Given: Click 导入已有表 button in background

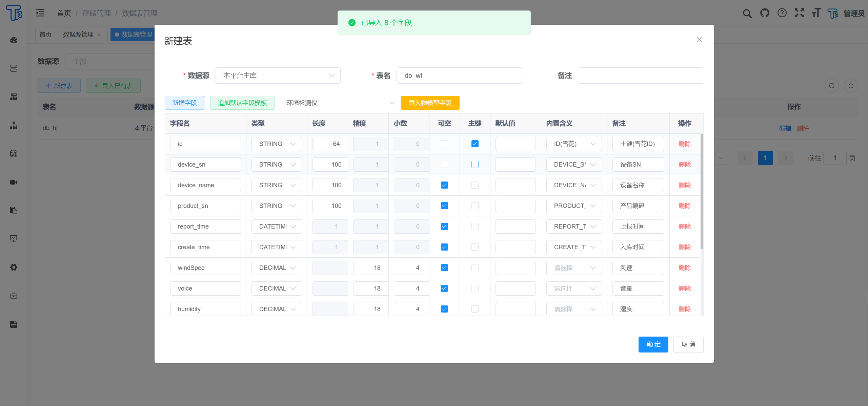Looking at the screenshot, I should (x=113, y=86).
